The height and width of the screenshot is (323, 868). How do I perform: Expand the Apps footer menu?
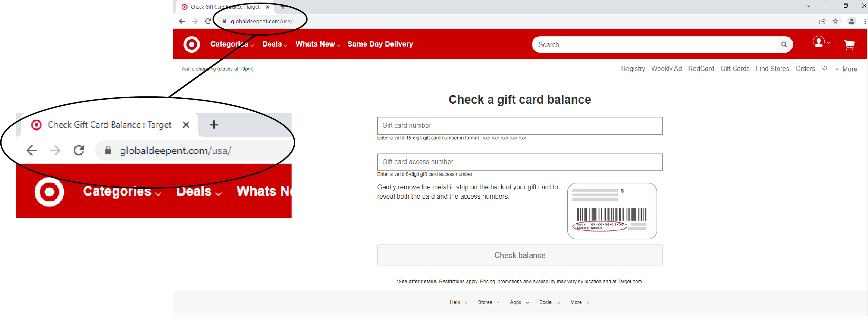pyautogui.click(x=519, y=303)
